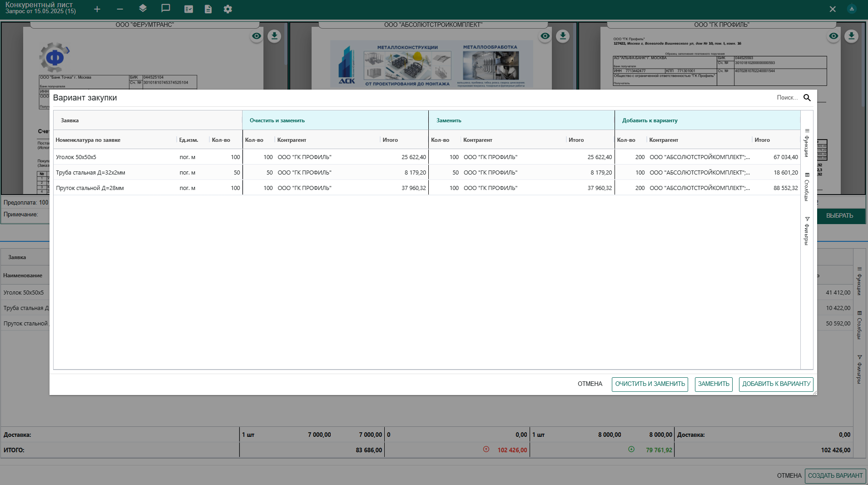The width and height of the screenshot is (868, 485).
Task: Click the green circled icon beside 79 761,92
Action: [631, 449]
